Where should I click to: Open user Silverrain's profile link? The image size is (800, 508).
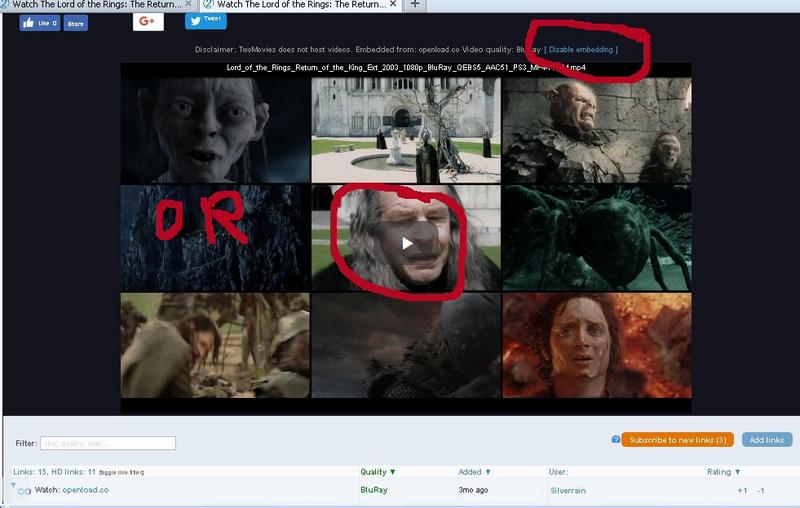pos(568,491)
